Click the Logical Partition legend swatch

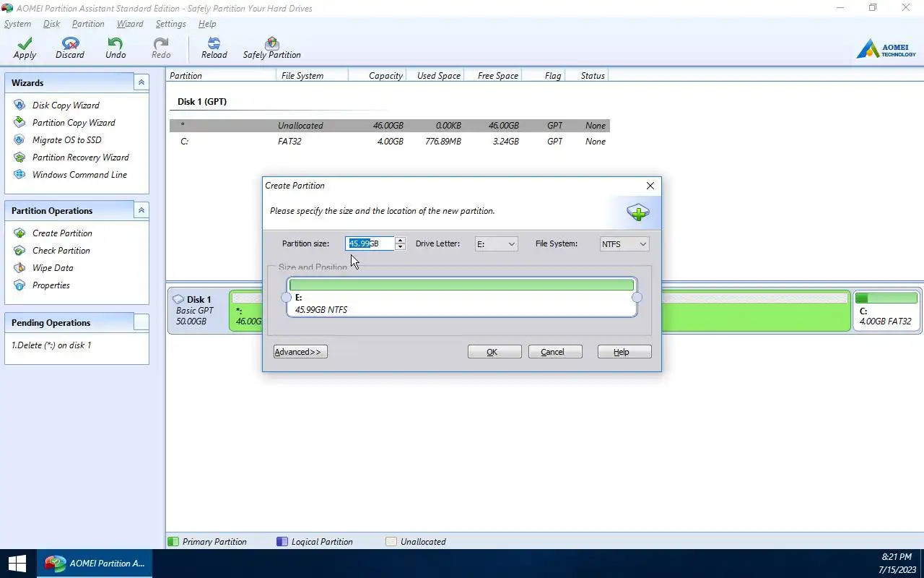coord(282,541)
